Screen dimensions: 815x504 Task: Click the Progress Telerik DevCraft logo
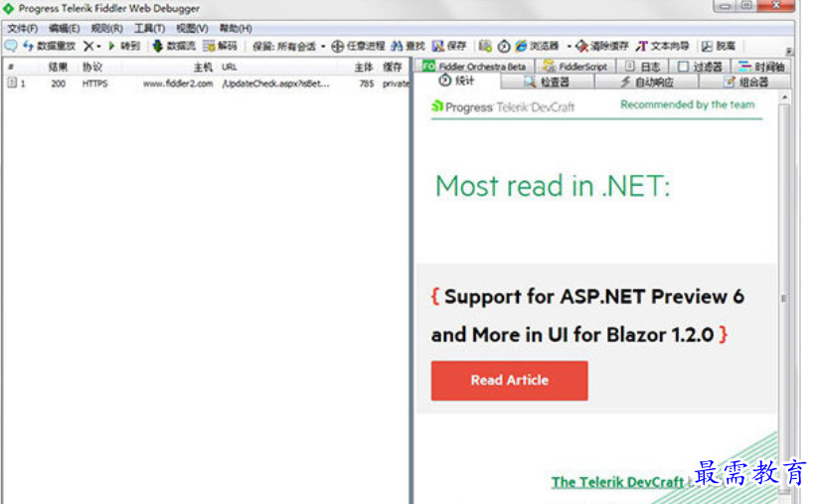503,107
